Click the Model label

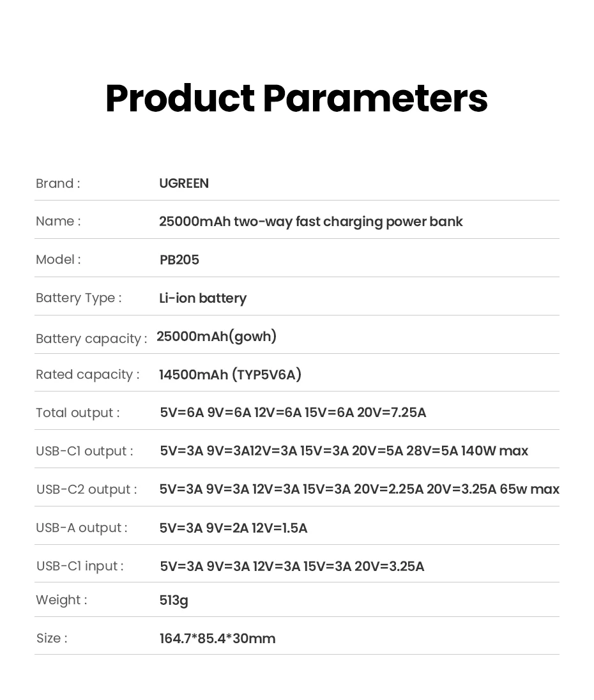click(x=59, y=259)
